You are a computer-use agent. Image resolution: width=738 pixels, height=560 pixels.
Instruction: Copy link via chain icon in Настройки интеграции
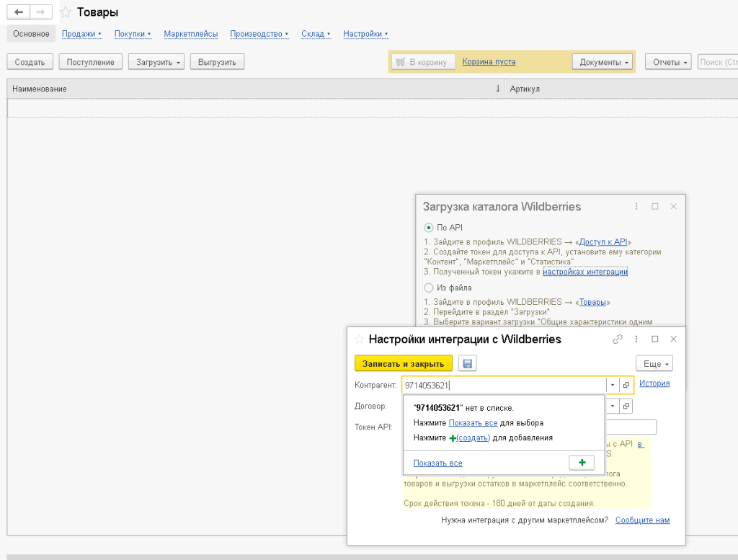tap(618, 339)
